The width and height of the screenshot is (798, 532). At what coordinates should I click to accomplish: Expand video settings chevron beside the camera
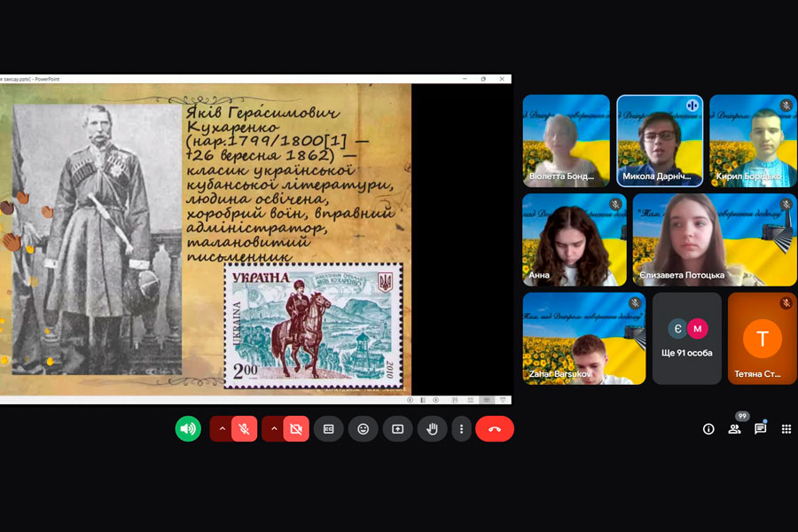(274, 428)
